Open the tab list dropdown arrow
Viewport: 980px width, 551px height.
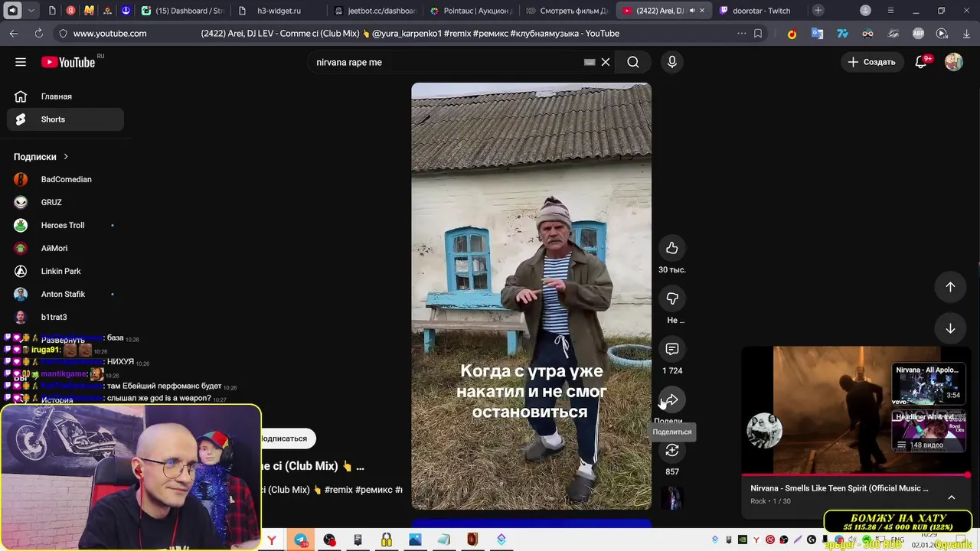[31, 11]
